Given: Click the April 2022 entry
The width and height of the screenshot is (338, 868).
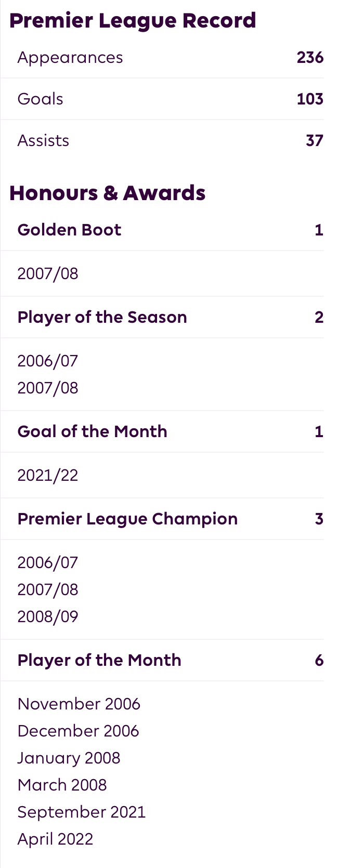Looking at the screenshot, I should point(56,839).
